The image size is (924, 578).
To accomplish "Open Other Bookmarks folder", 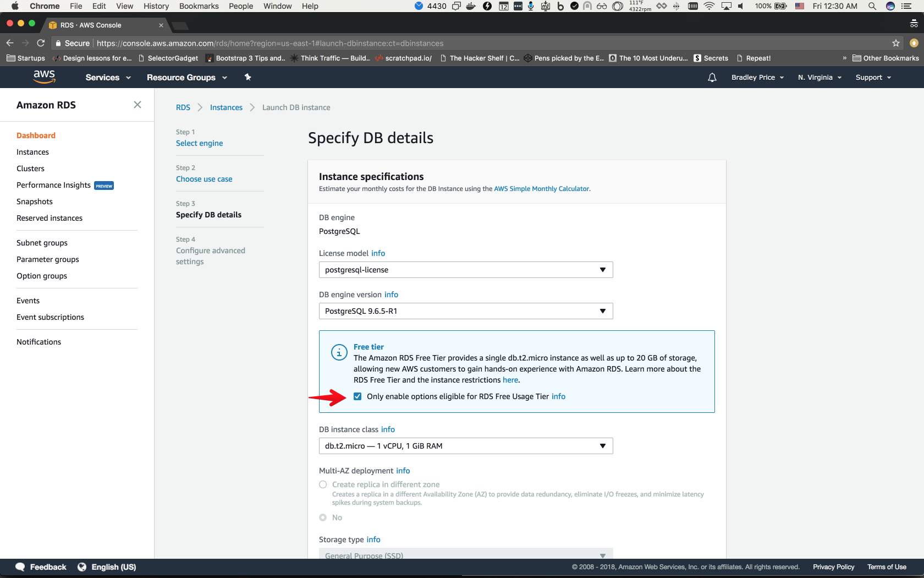I will 886,58.
